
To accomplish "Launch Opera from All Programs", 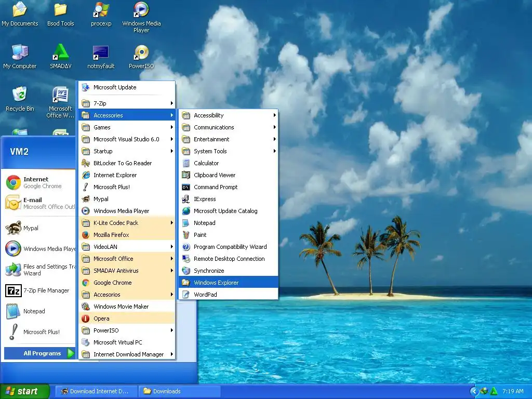I will point(127,318).
